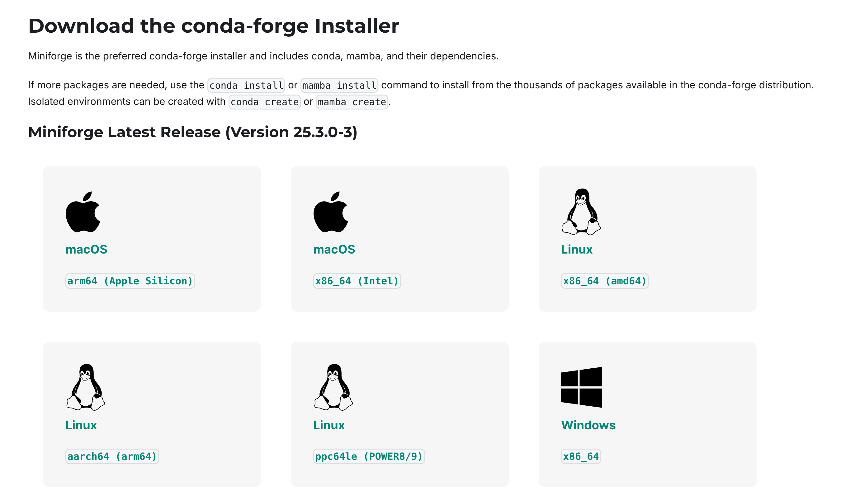Open the Linux heading above ppc64le
This screenshot has width=860, height=504.
click(329, 425)
